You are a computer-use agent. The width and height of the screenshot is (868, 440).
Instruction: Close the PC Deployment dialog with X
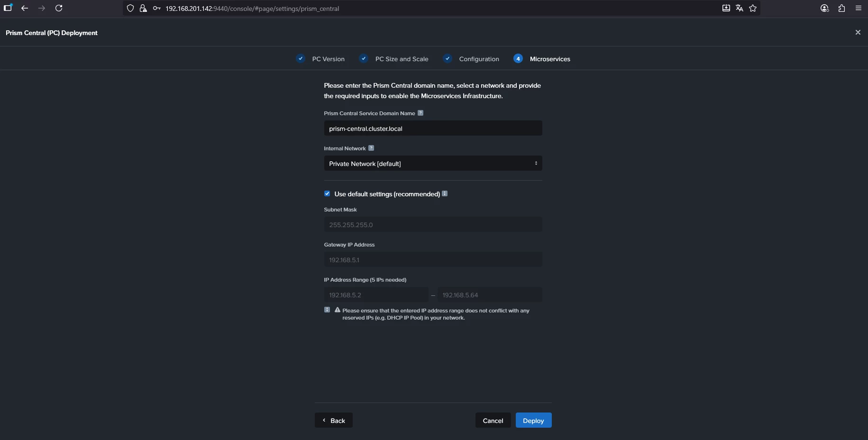[x=858, y=32]
